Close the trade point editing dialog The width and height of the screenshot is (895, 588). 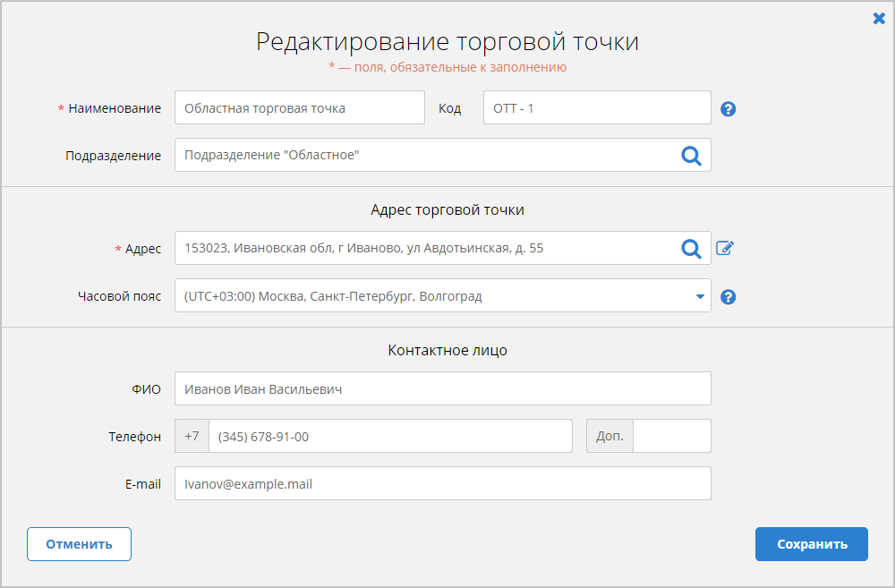(878, 18)
